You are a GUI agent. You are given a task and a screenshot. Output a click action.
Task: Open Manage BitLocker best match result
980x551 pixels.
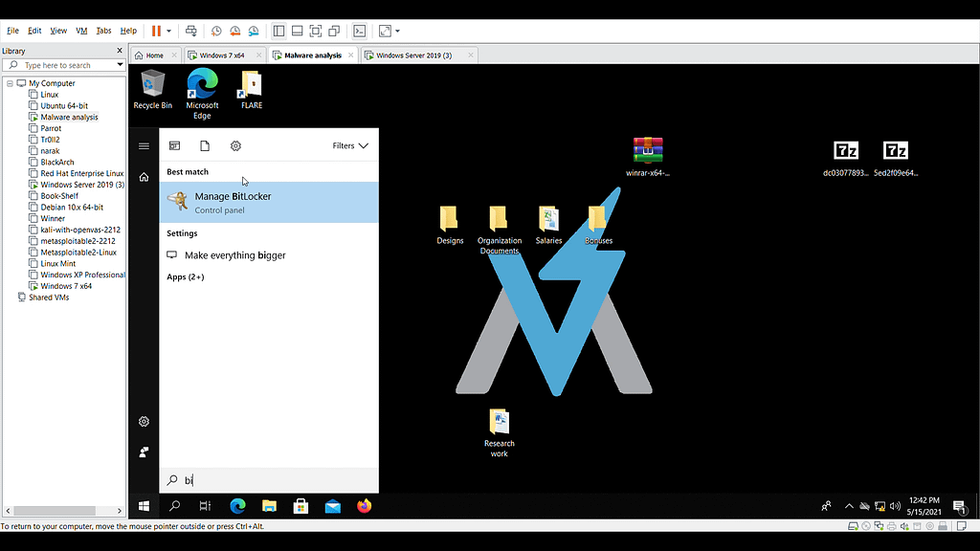(x=269, y=203)
